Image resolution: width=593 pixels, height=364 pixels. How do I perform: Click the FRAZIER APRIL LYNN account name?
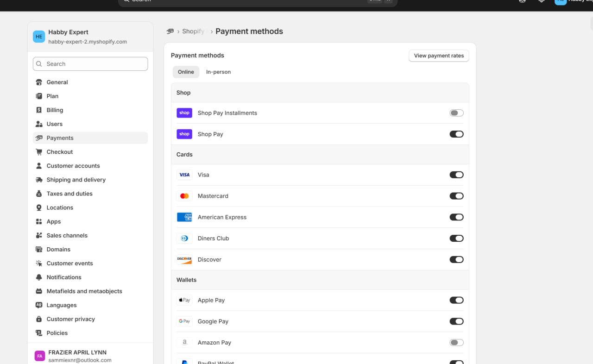pos(77,352)
